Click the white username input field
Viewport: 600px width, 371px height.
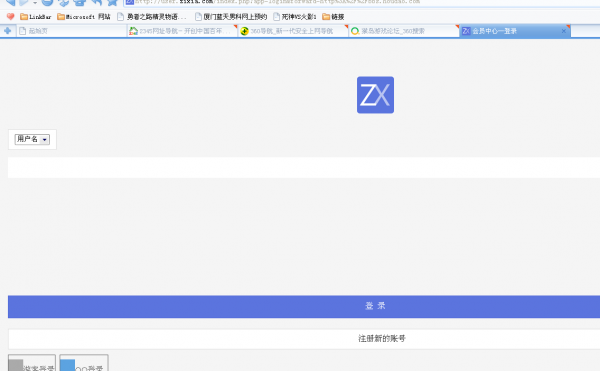(x=304, y=168)
